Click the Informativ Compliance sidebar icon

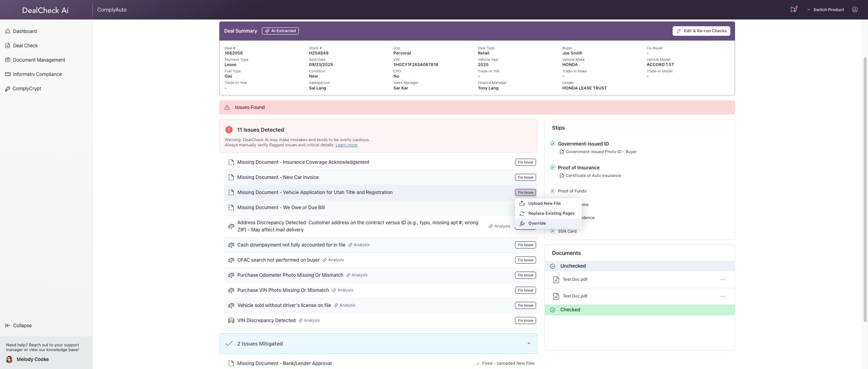click(x=8, y=74)
